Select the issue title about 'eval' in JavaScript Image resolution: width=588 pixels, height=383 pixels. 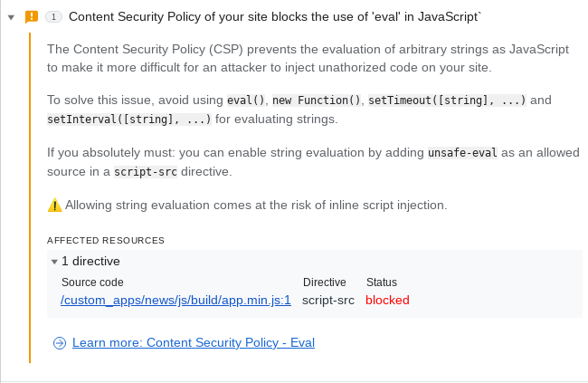click(x=275, y=17)
